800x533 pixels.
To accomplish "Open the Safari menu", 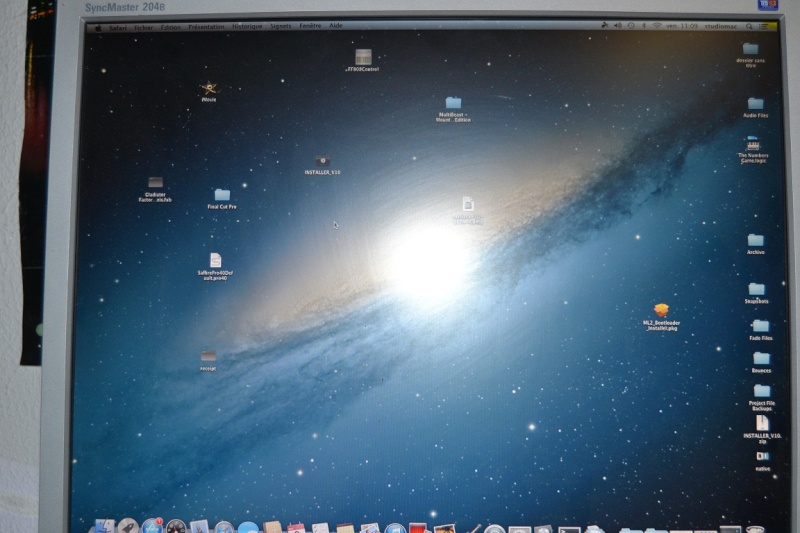I will 118,28.
